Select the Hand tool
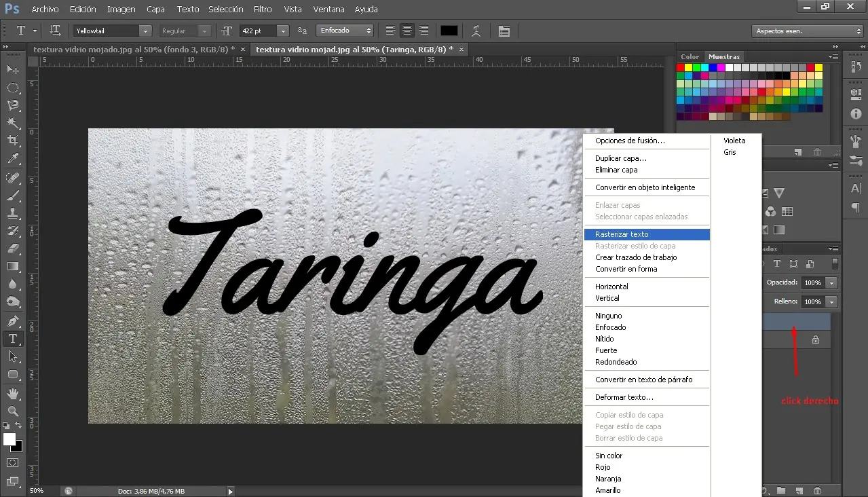This screenshot has width=868, height=497. (x=13, y=394)
